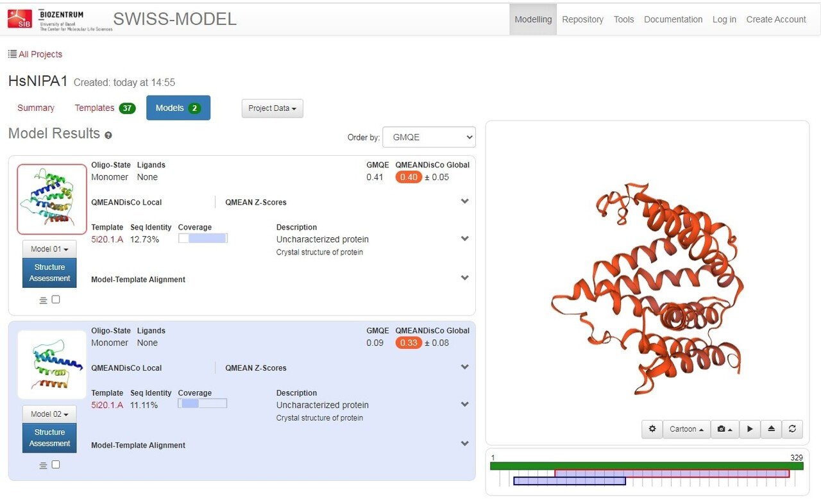Tick the Model 02 selection checkbox
Viewport: 821px width, 504px height.
point(56,465)
